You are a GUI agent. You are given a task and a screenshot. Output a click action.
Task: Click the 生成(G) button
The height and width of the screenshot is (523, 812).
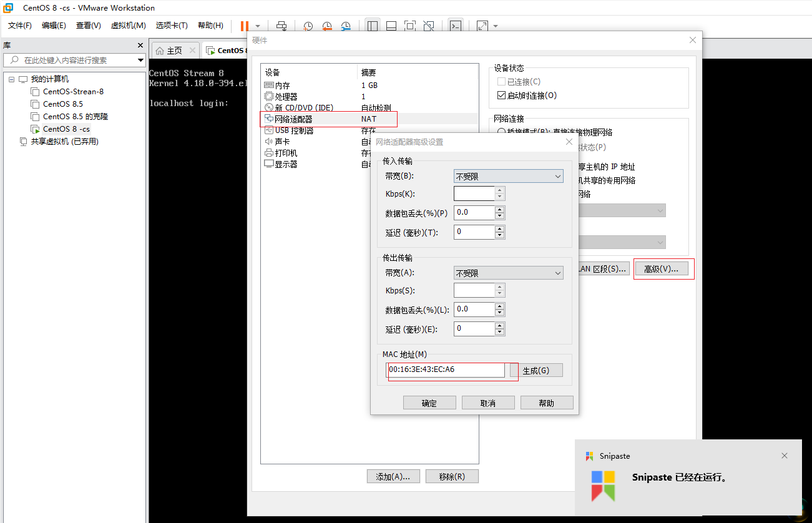tap(536, 370)
